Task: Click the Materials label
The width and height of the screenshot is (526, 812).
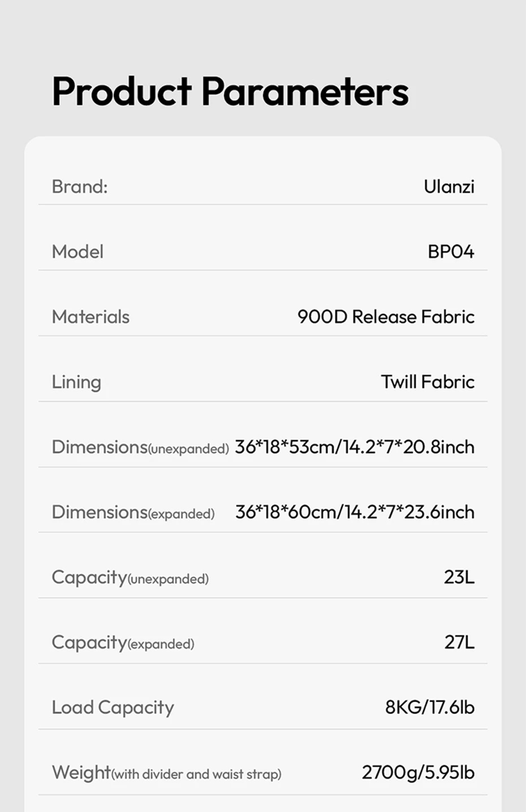Action: pos(90,317)
